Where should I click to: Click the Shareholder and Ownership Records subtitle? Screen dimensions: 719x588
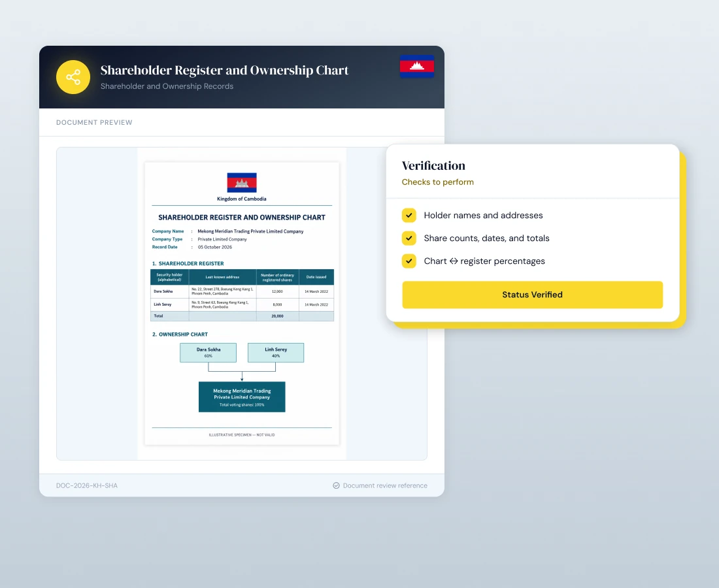tap(167, 86)
